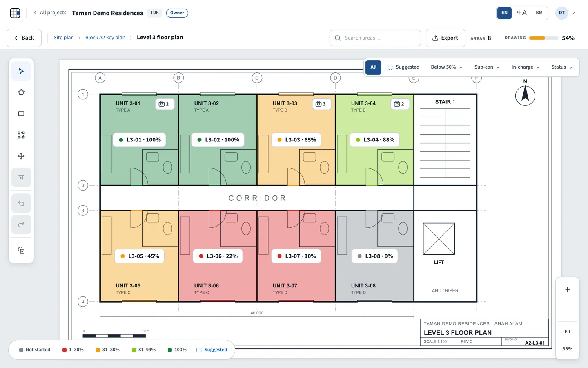Click Fit to fit the drawing
Image resolution: width=588 pixels, height=368 pixels.
568,332
